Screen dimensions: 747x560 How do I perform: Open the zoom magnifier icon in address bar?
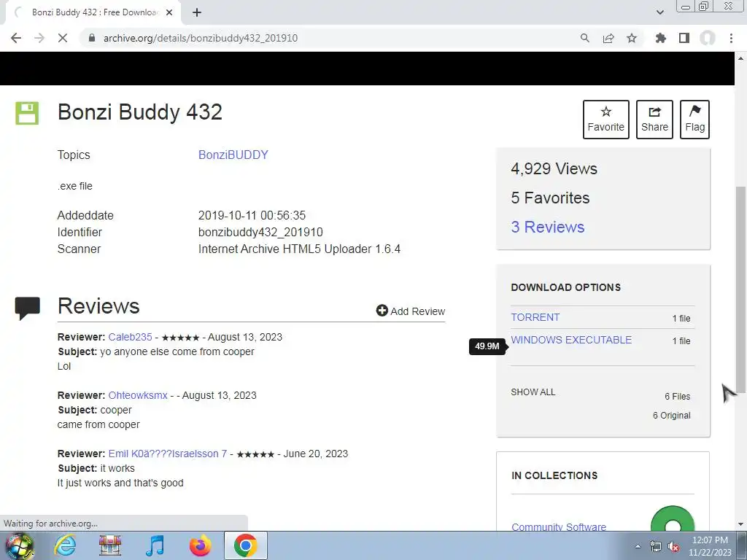pos(584,38)
